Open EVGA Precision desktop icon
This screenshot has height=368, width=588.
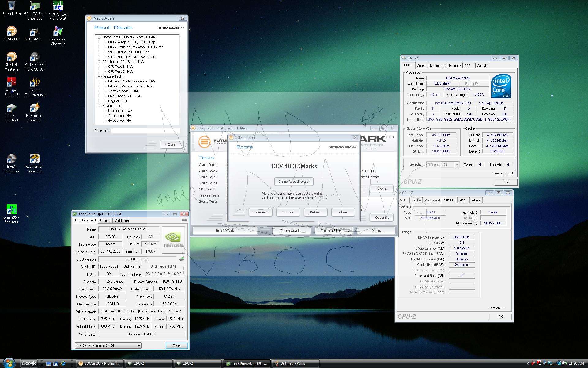(12, 163)
